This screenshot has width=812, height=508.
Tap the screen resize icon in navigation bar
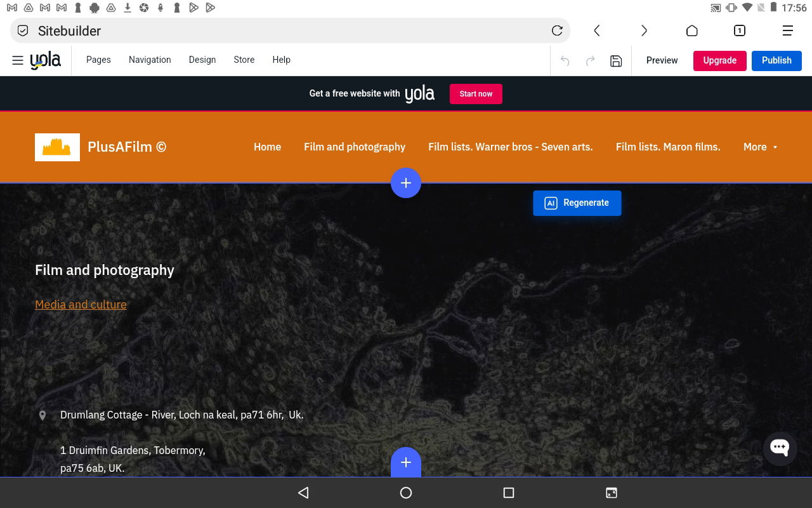tap(612, 493)
